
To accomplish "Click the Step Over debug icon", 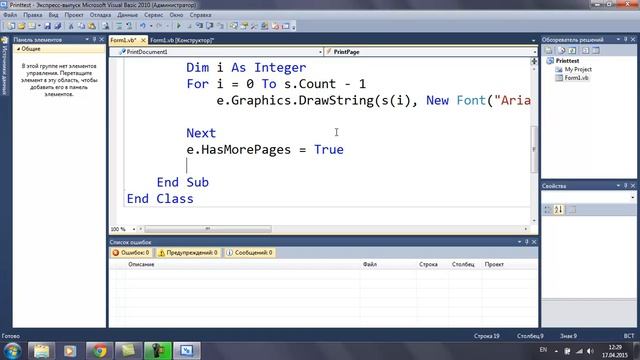I will (210, 26).
